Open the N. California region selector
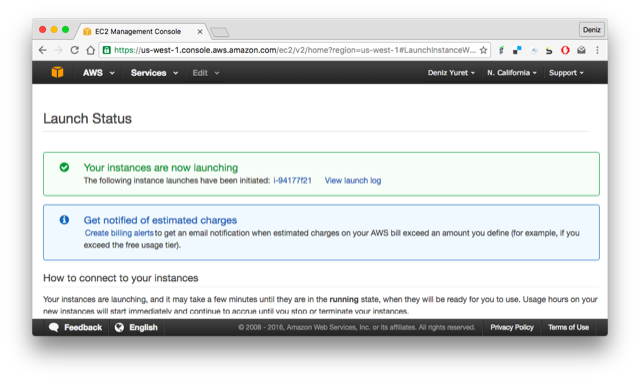 click(x=512, y=73)
